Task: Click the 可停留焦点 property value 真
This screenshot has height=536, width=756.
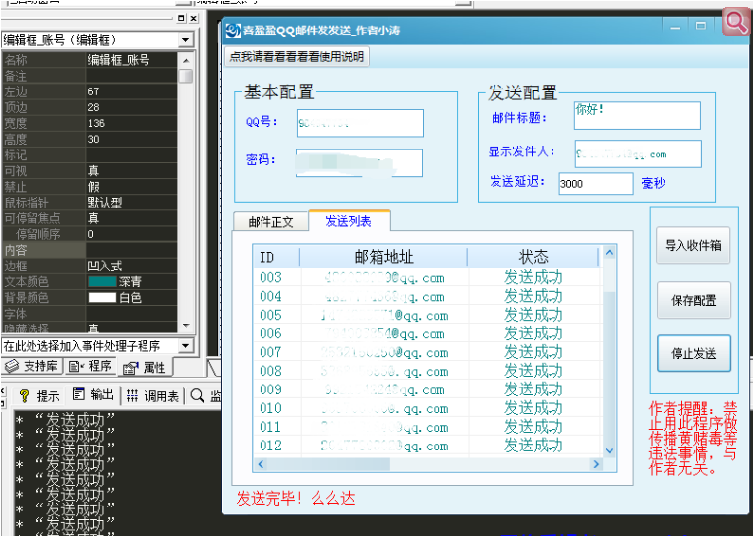Action: coord(131,218)
